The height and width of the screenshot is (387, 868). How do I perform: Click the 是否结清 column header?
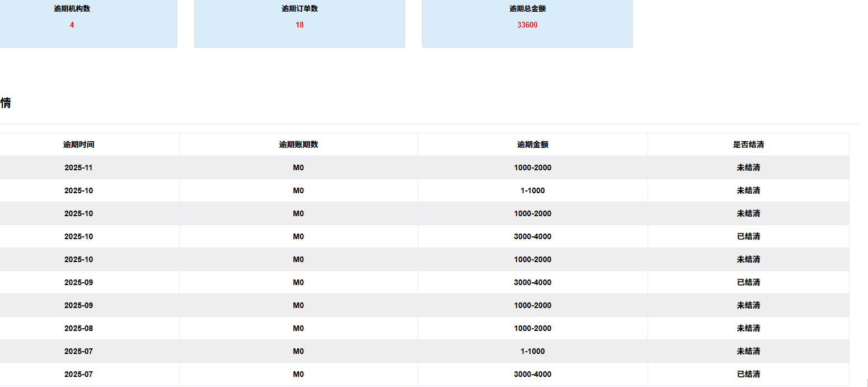click(x=748, y=144)
